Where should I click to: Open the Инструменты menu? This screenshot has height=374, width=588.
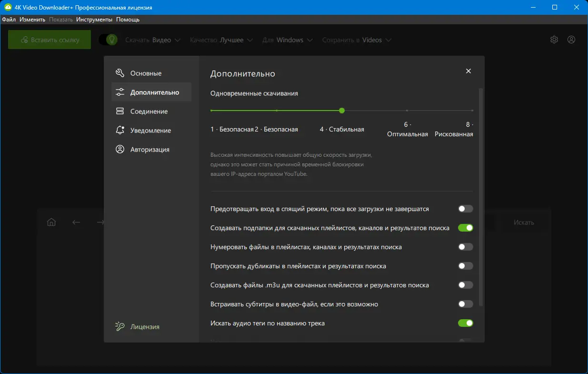94,20
